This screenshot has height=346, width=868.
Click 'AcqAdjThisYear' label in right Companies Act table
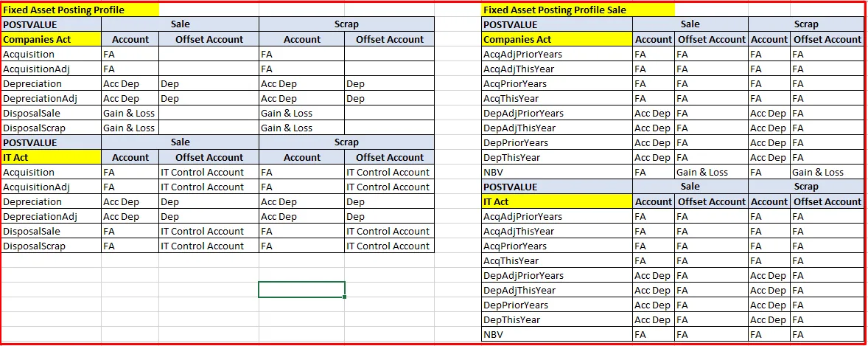pyautogui.click(x=519, y=69)
